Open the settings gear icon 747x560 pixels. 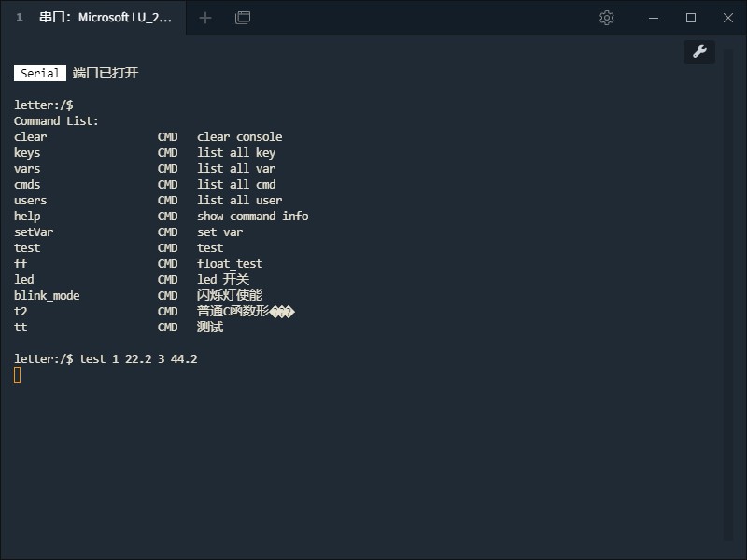607,17
